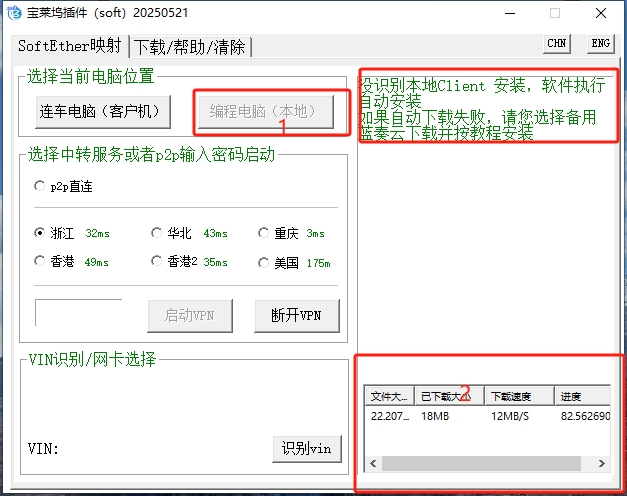627x496 pixels.
Task: Select the 香港 relay server
Action: [40, 262]
